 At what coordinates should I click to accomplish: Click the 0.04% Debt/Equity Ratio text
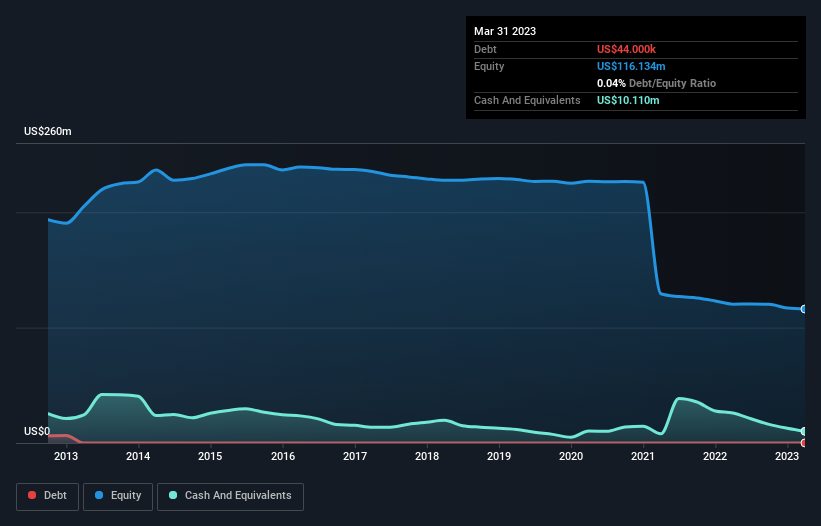(x=657, y=83)
